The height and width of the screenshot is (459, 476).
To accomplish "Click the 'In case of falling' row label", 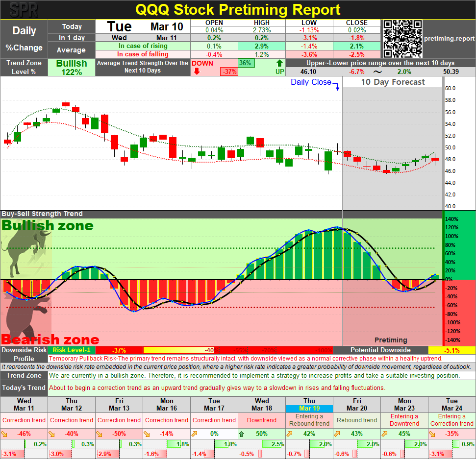I will coord(143,54).
